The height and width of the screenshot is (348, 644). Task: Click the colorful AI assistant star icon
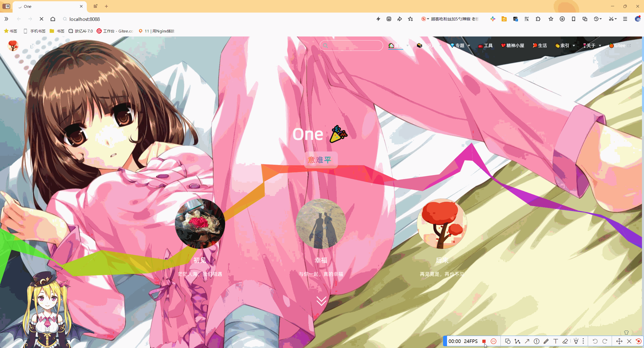493,19
